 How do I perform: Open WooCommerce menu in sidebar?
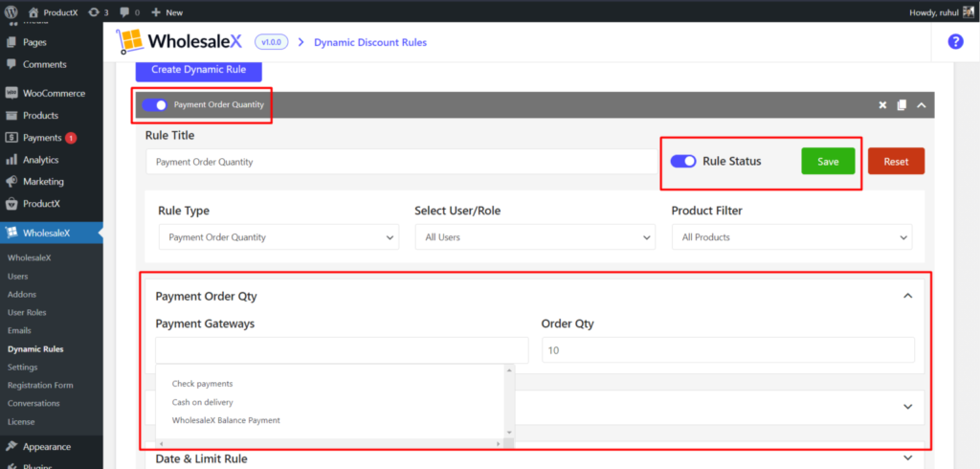(52, 93)
